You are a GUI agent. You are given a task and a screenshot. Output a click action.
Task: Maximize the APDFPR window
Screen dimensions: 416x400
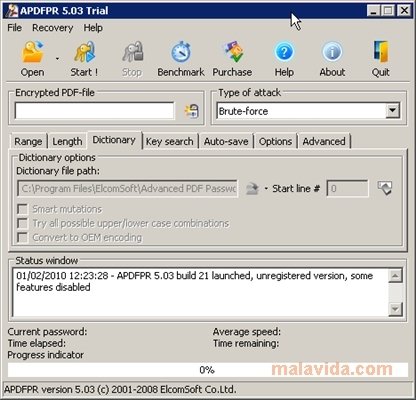pyautogui.click(x=388, y=10)
